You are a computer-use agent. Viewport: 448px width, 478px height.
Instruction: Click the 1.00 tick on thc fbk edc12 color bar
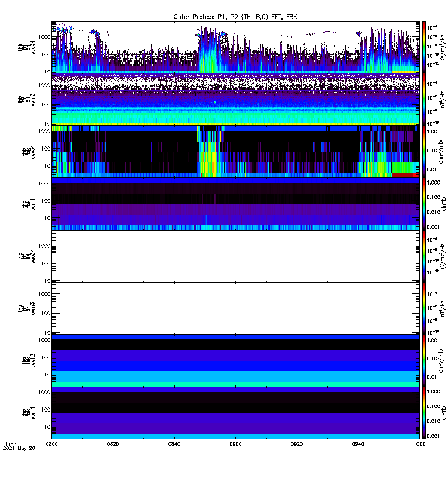(x=432, y=340)
